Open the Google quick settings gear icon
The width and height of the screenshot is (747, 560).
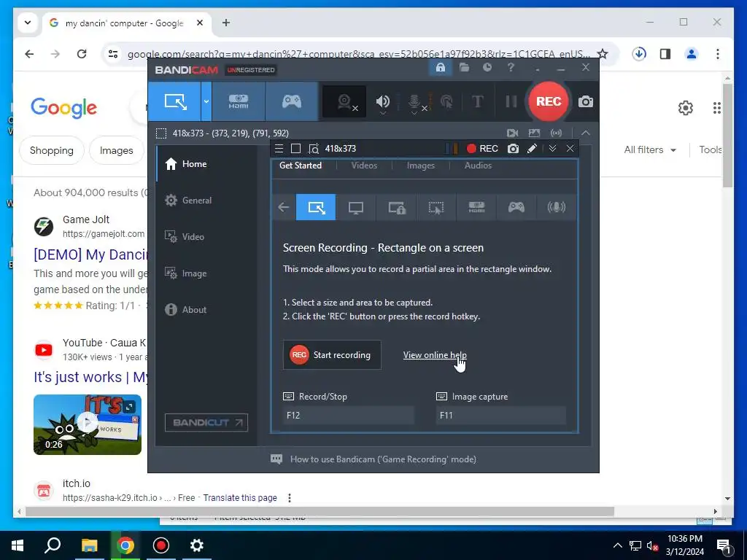(686, 108)
